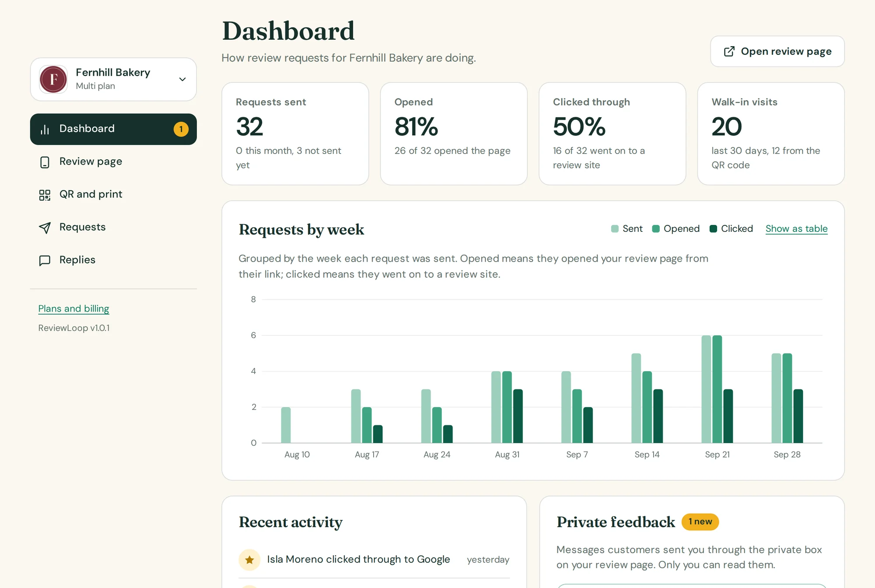This screenshot has width=875, height=588.
Task: Click the Dashboard bar chart icon
Action: pos(45,129)
